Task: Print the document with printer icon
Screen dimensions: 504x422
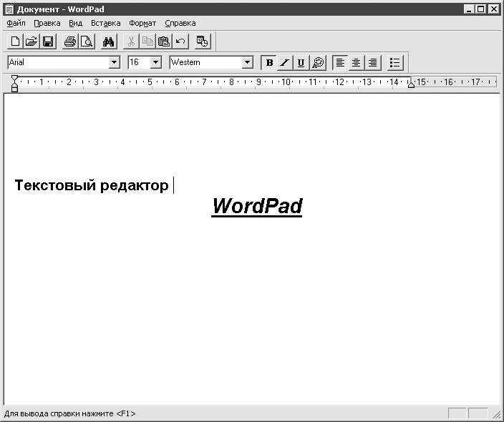Action: click(70, 41)
